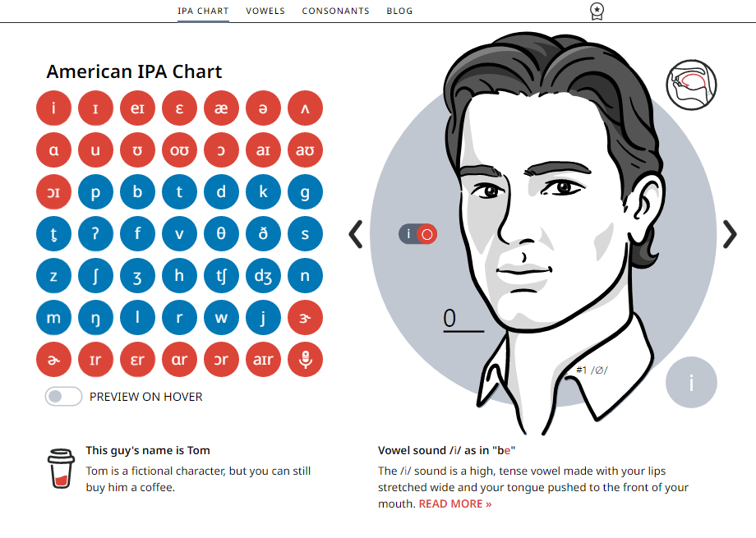Select the /s/ consonant circle
The height and width of the screenshot is (538, 756).
point(305,234)
